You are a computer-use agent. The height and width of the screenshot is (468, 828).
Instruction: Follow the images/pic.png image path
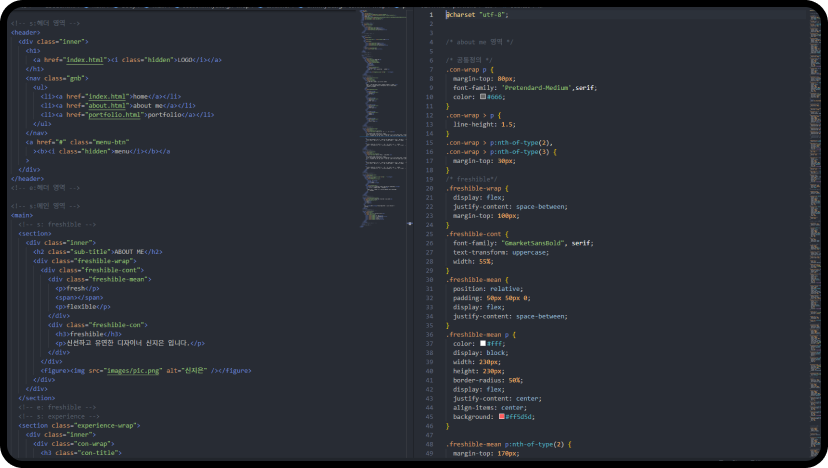[133, 371]
